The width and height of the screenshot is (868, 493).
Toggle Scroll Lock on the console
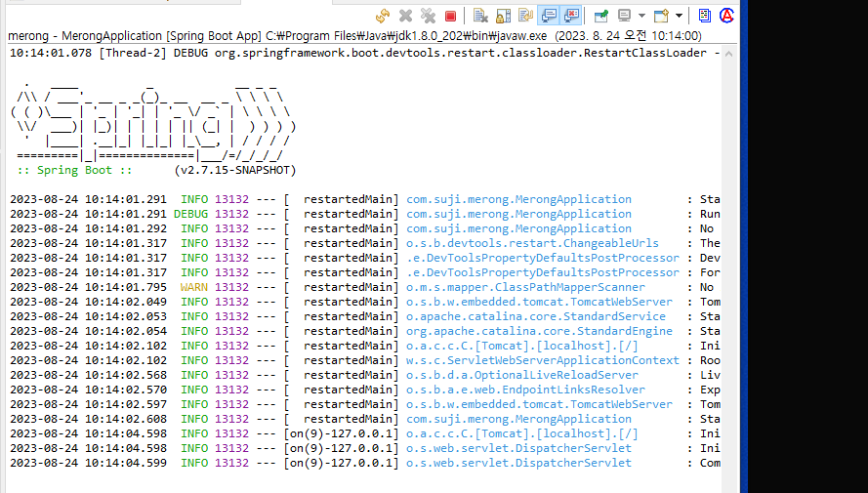click(x=503, y=16)
